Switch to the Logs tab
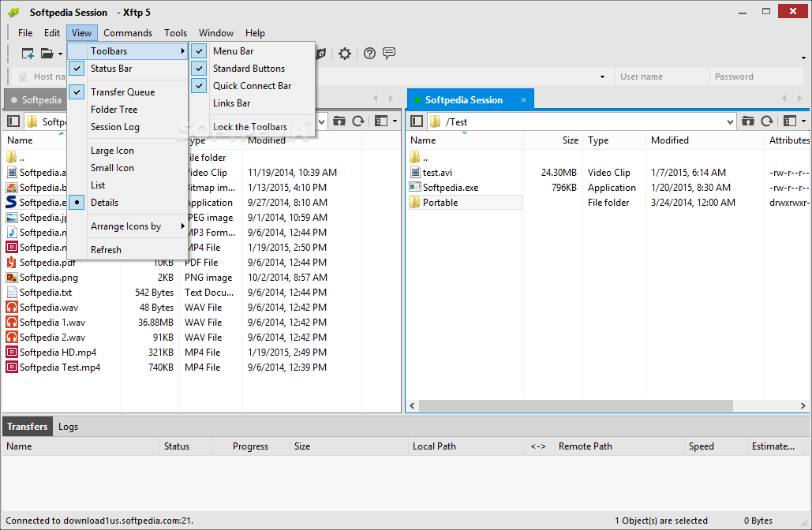The image size is (812, 530). click(68, 427)
